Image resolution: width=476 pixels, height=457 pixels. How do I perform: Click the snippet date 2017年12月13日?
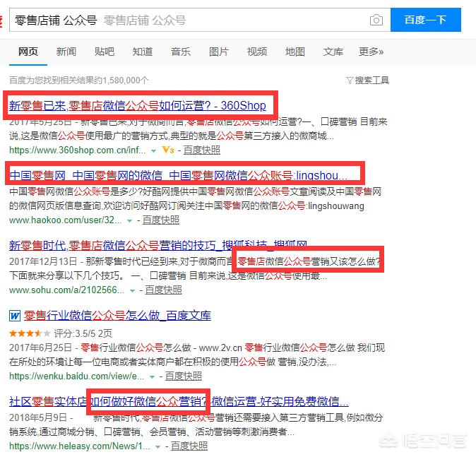pyautogui.click(x=43, y=261)
